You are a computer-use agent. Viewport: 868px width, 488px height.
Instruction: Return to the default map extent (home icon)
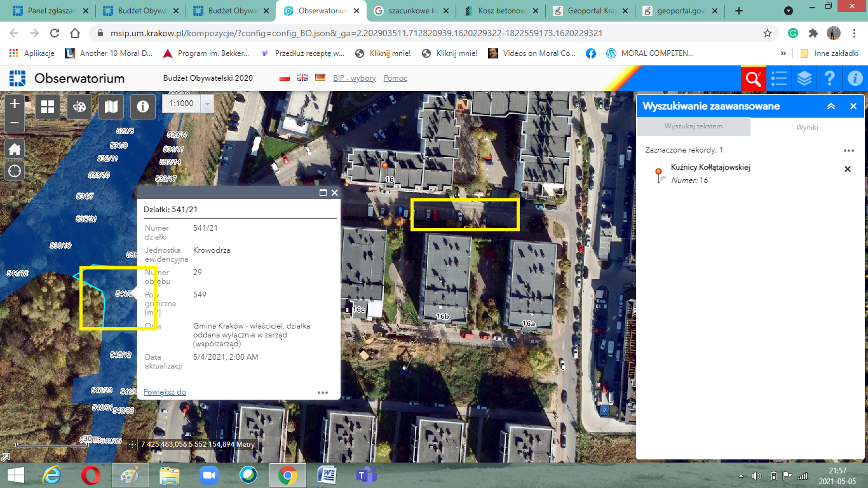point(15,149)
